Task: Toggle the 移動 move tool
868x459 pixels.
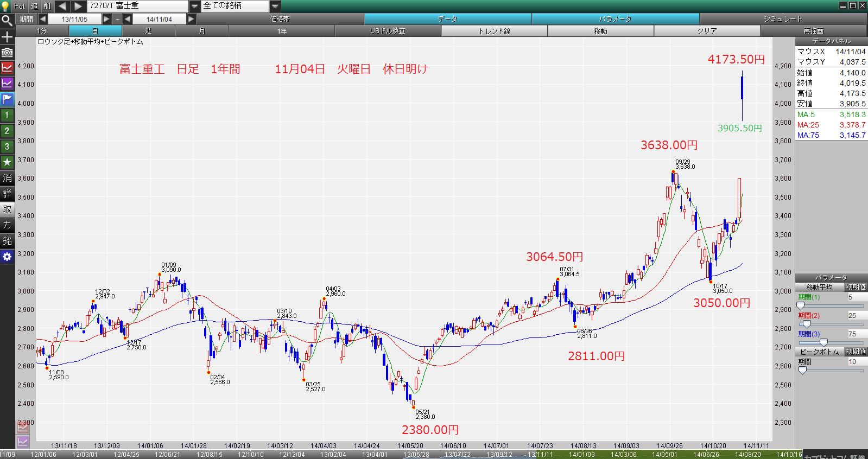Action: point(601,31)
